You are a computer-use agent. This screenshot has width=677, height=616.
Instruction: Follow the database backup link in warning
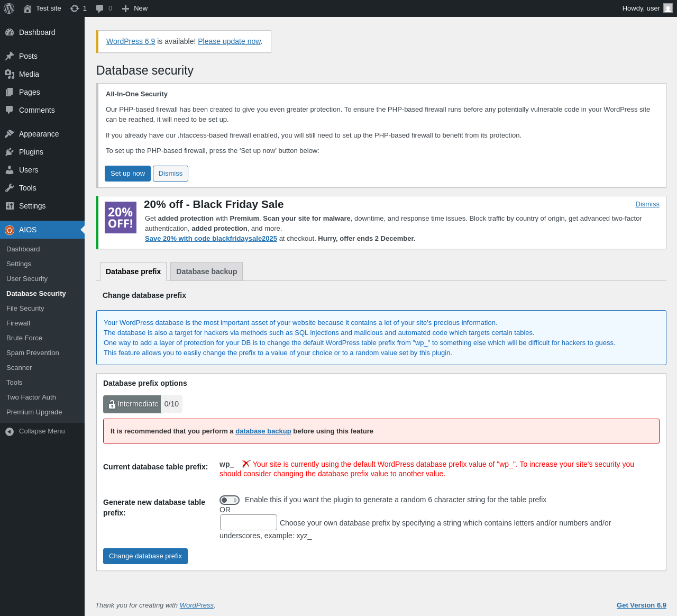[263, 431]
